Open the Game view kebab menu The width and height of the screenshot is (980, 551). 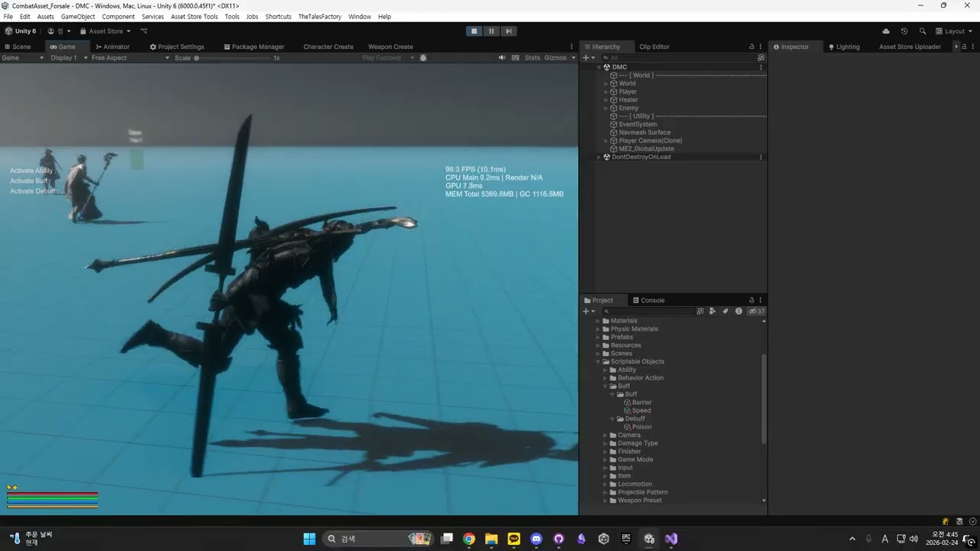571,47
